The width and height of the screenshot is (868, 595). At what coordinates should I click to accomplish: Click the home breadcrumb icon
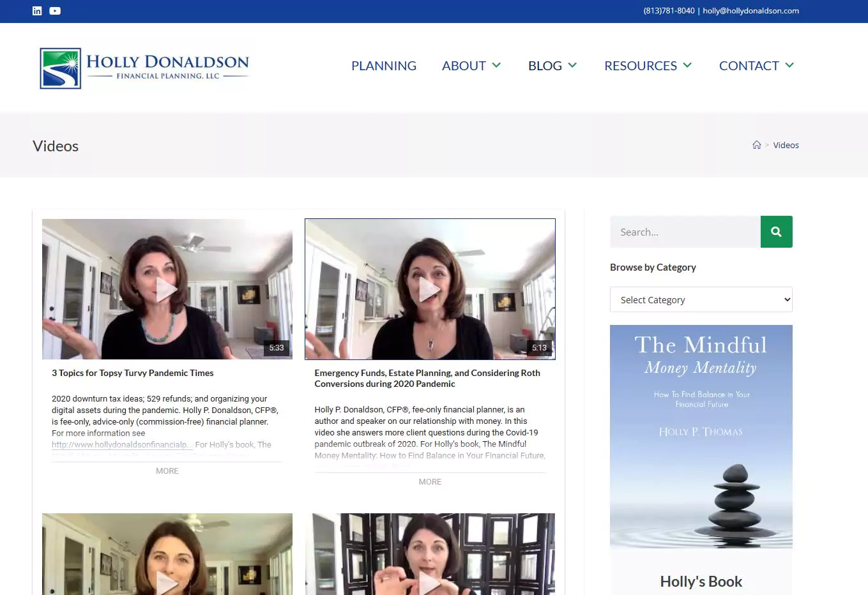coord(756,145)
